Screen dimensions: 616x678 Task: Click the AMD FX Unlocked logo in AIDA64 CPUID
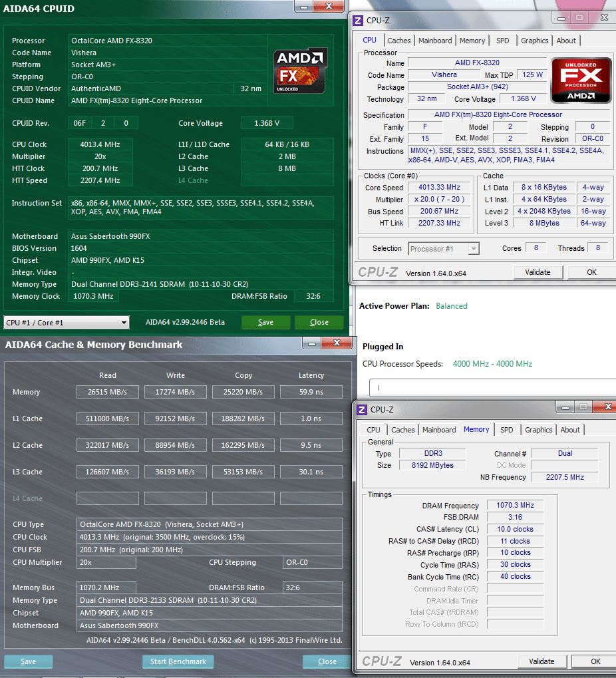pyautogui.click(x=300, y=70)
